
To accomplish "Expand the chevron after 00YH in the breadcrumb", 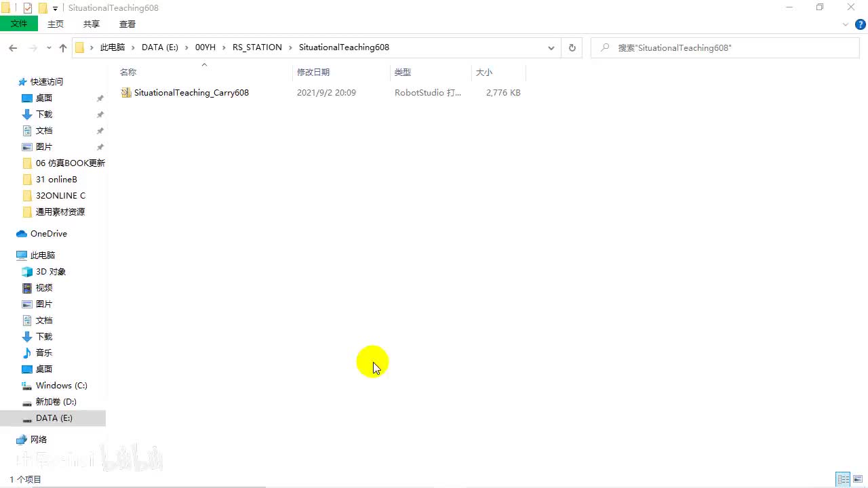I will (224, 47).
